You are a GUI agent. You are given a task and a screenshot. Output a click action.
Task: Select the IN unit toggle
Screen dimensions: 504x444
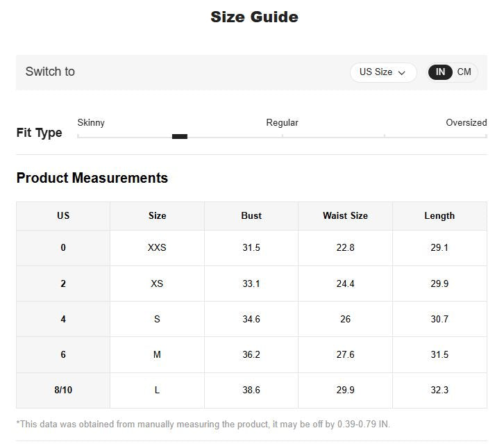[x=440, y=72]
